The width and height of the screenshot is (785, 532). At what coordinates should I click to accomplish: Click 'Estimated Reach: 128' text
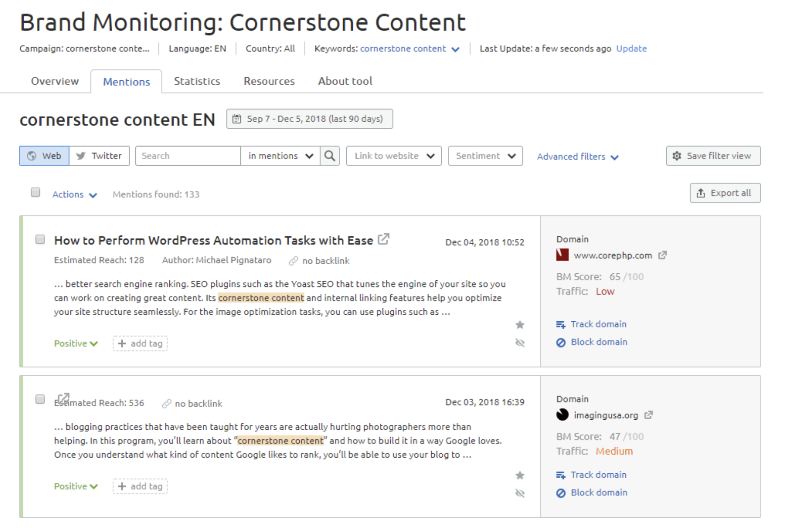99,260
